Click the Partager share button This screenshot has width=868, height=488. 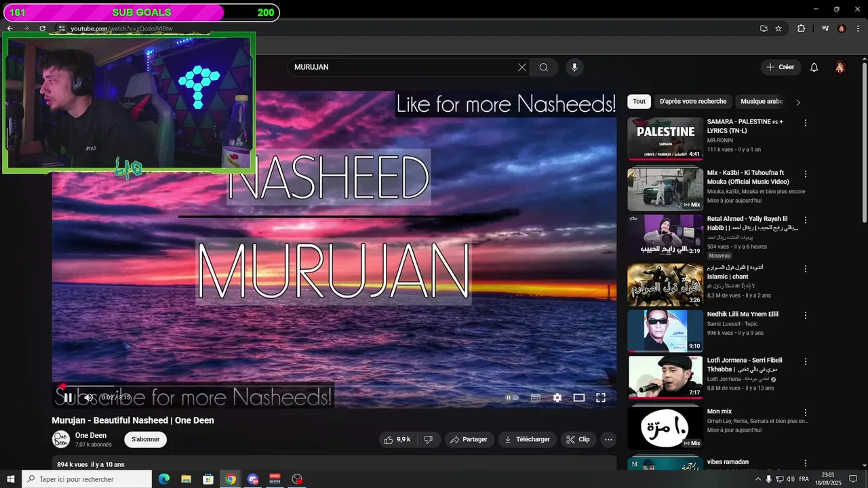point(469,439)
